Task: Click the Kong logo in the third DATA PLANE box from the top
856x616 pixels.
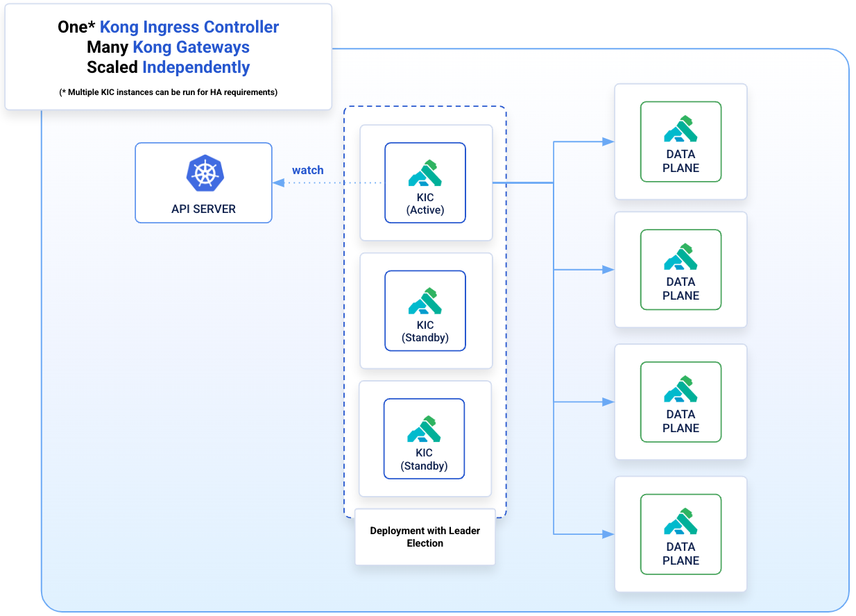Action: click(x=680, y=390)
